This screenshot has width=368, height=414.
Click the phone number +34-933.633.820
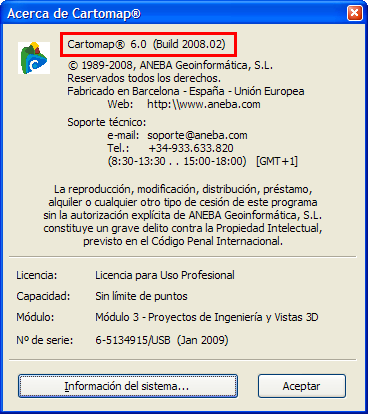[191, 148]
